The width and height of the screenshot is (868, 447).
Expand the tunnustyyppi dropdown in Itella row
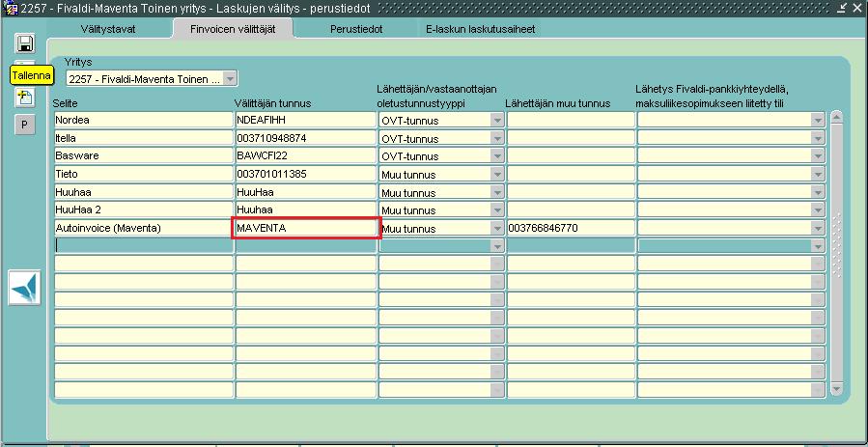pos(497,138)
